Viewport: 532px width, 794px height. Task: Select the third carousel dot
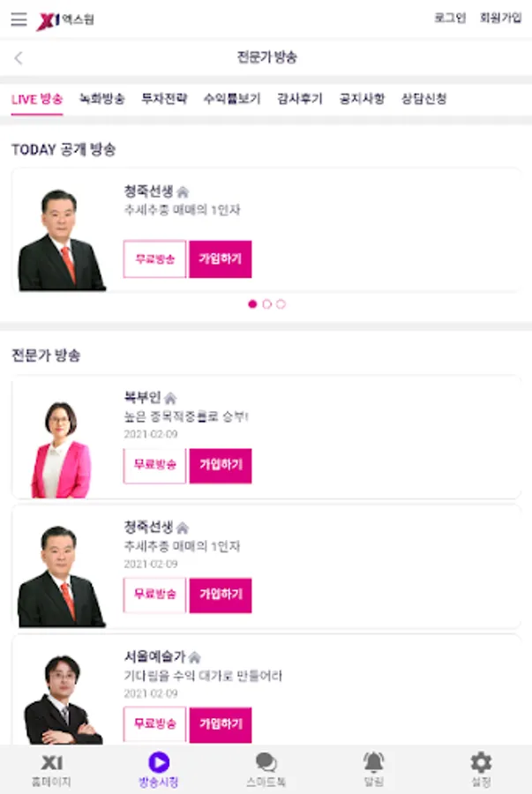click(281, 304)
